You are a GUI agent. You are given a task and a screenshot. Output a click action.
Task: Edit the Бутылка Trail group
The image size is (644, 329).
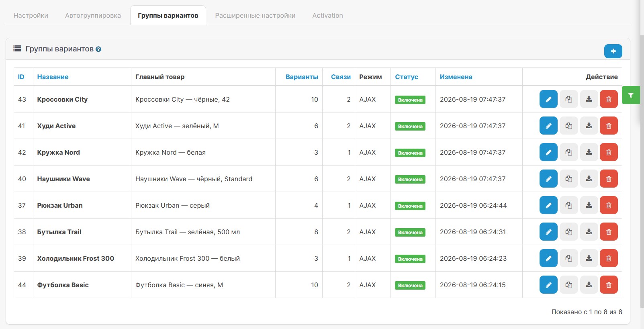(548, 232)
